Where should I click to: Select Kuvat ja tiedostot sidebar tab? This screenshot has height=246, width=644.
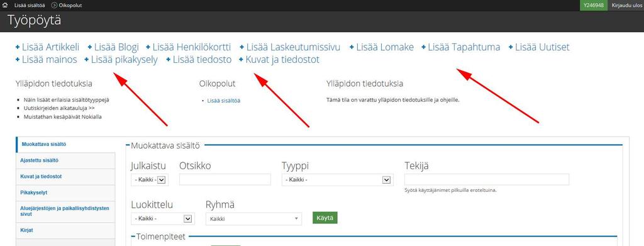65,177
